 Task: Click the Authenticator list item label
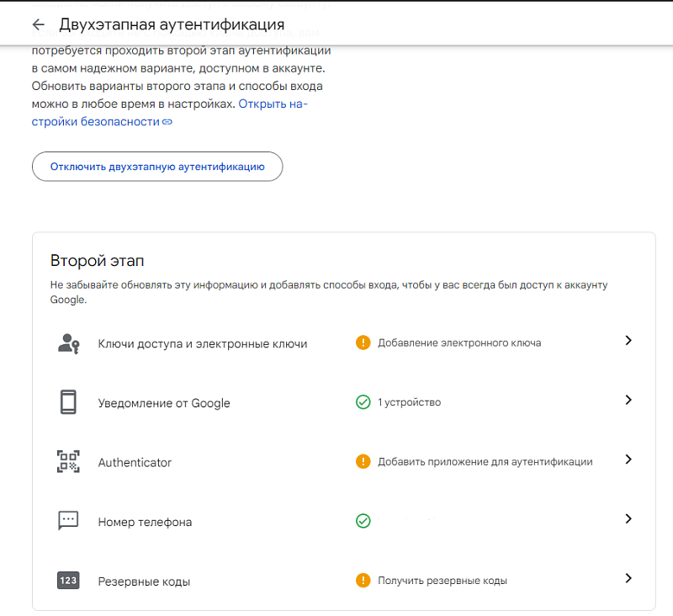tap(135, 463)
